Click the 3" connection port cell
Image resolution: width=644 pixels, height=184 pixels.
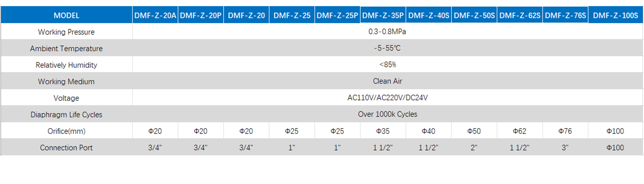pos(565,147)
